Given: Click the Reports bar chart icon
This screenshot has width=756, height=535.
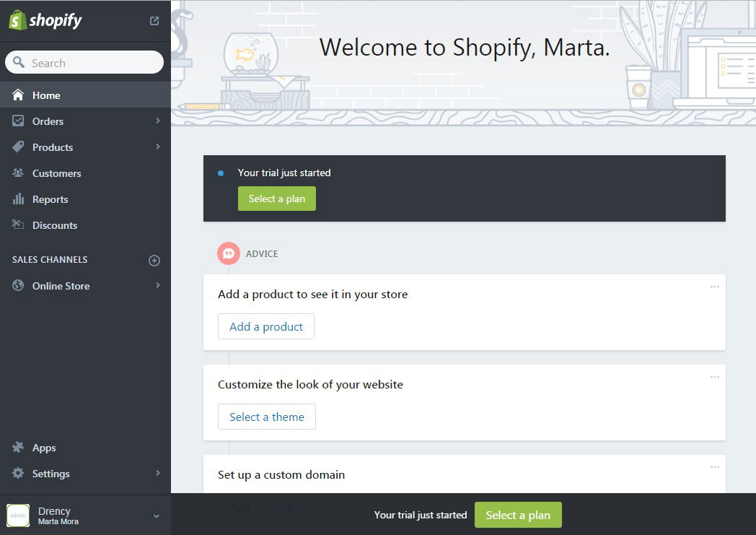Looking at the screenshot, I should point(18,199).
